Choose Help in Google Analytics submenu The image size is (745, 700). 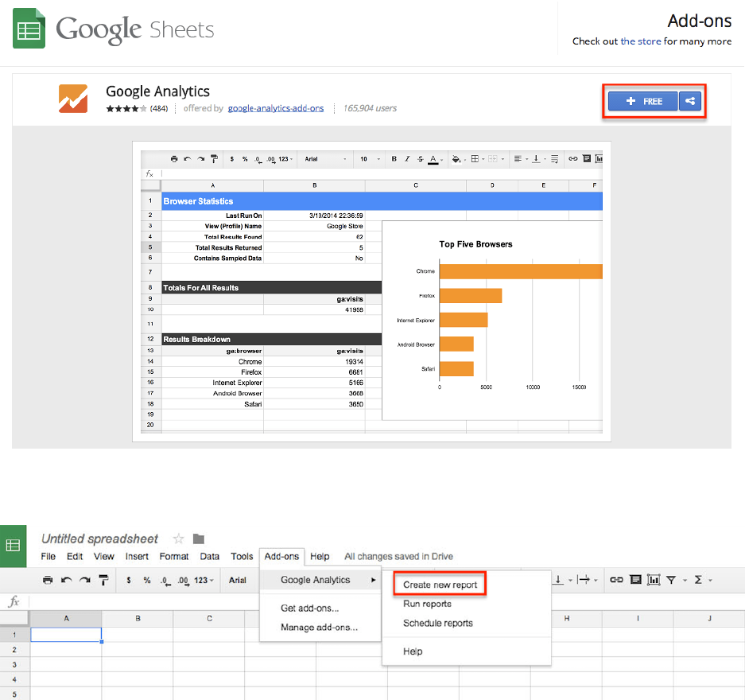coord(413,651)
